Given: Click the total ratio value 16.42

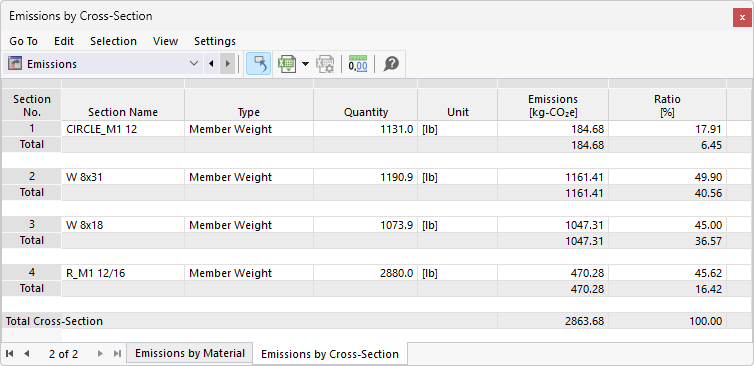Looking at the screenshot, I should pos(667,289).
